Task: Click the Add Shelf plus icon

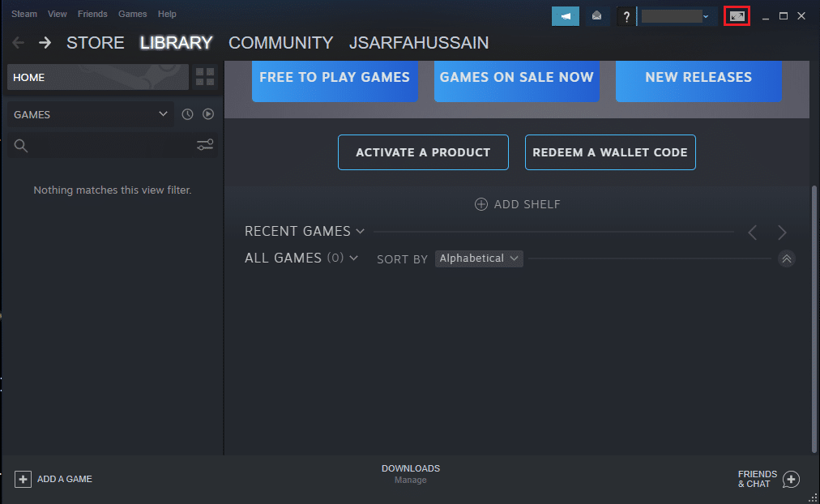Action: (481, 204)
